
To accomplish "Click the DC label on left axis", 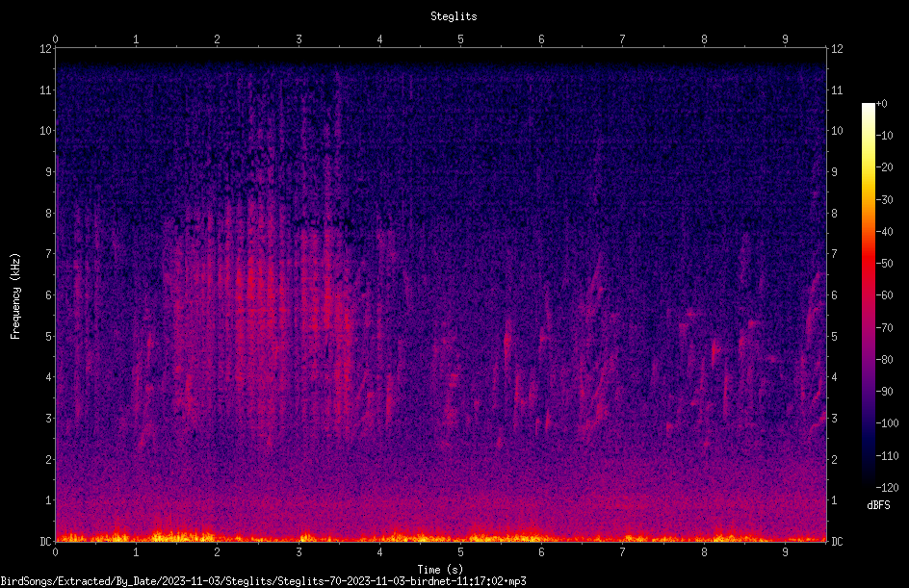I will (45, 541).
